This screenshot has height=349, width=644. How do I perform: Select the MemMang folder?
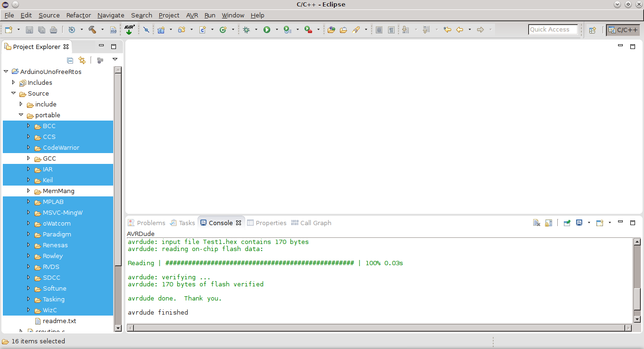[x=58, y=191]
